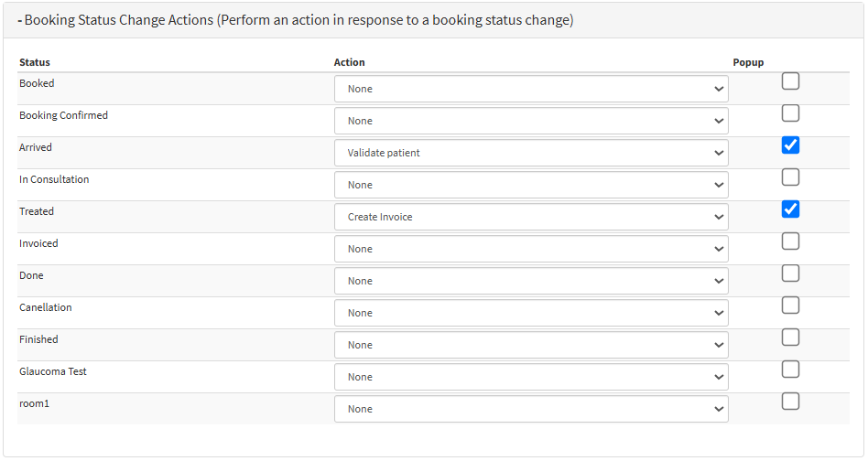
Task: Open the Booking Confirmed action dropdown
Action: pyautogui.click(x=531, y=121)
